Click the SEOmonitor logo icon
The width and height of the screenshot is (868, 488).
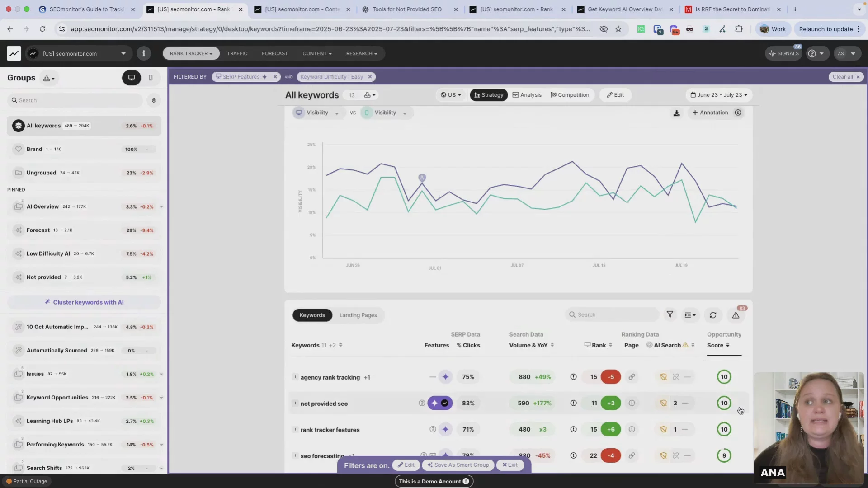[x=14, y=53]
